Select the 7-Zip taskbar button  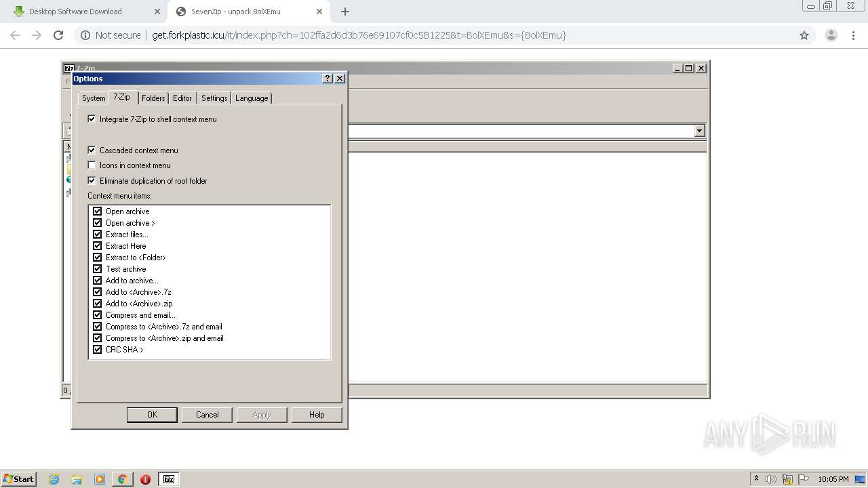tap(169, 479)
